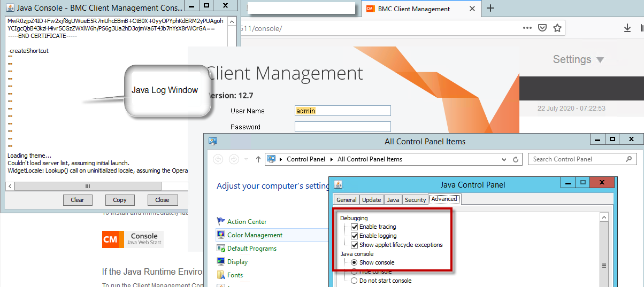Viewport: 644px width, 287px height.
Task: Select Show console radio button
Action: 354,262
